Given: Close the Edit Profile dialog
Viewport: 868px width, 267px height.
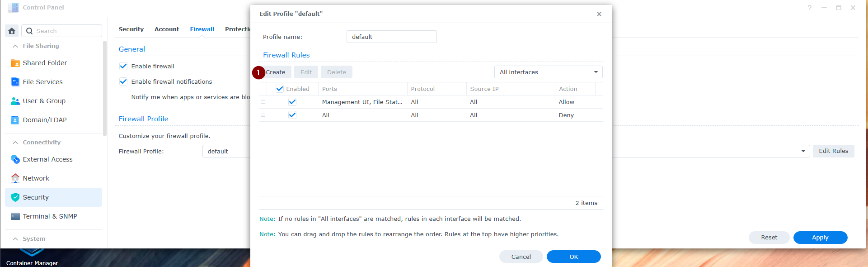Looking at the screenshot, I should [x=599, y=14].
